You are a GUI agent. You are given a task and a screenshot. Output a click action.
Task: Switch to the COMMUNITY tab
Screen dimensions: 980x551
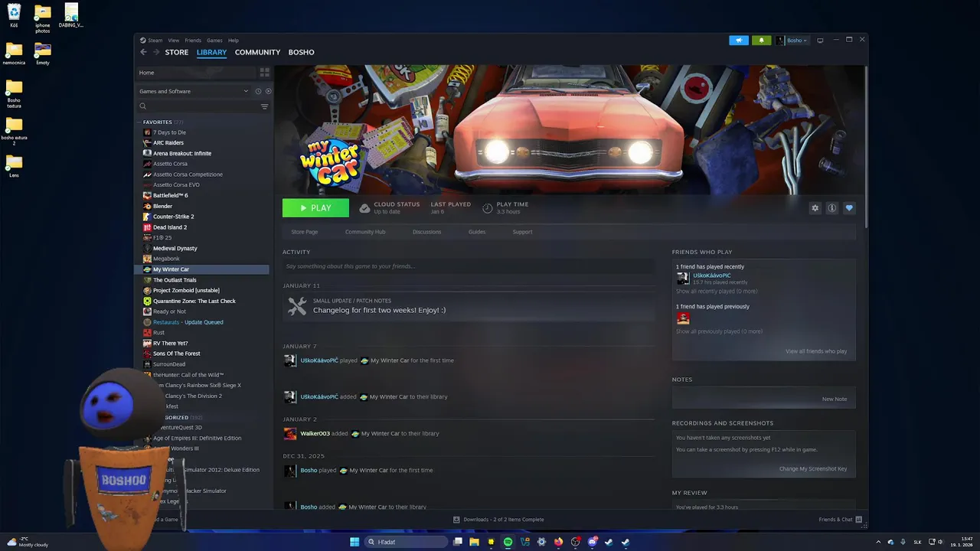coord(257,52)
